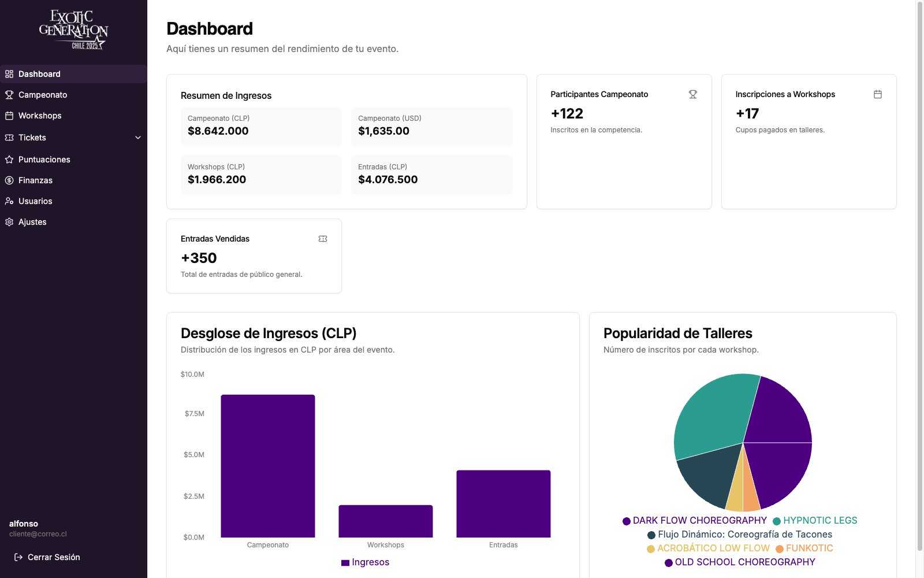Go to the Campeonato section

pyautogui.click(x=73, y=95)
